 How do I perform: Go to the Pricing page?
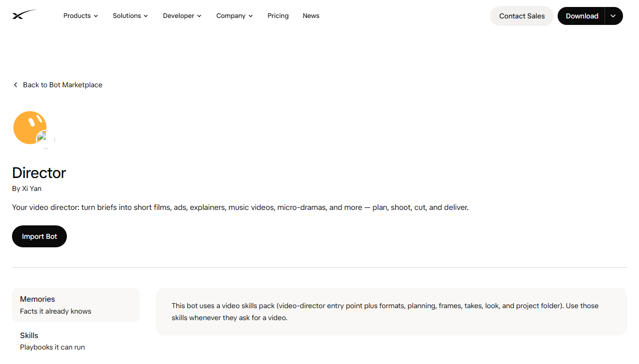tap(278, 16)
